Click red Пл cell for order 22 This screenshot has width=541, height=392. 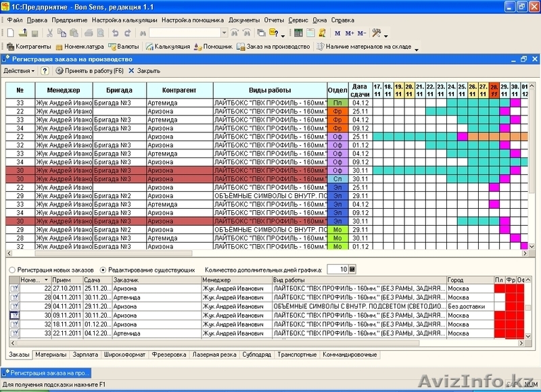[499, 289]
